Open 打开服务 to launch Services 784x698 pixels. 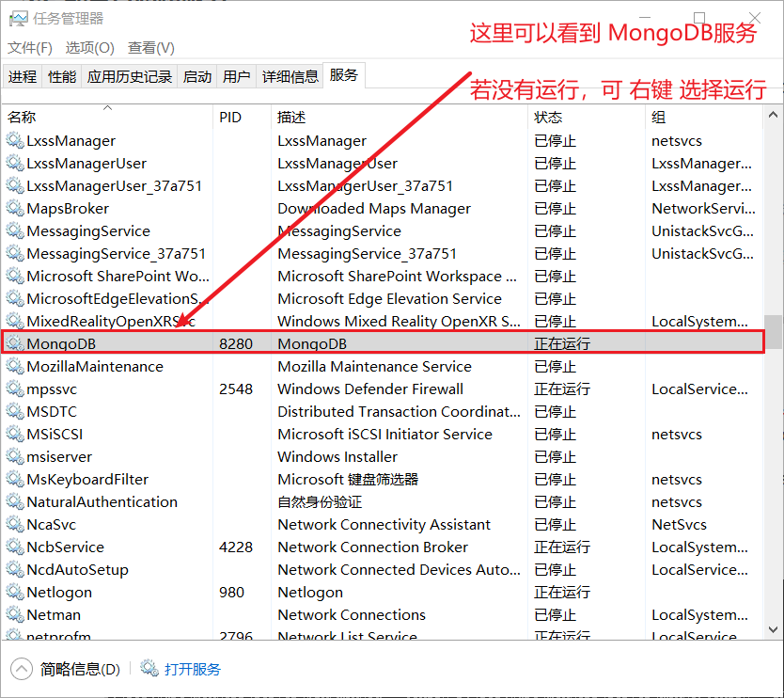pyautogui.click(x=191, y=669)
